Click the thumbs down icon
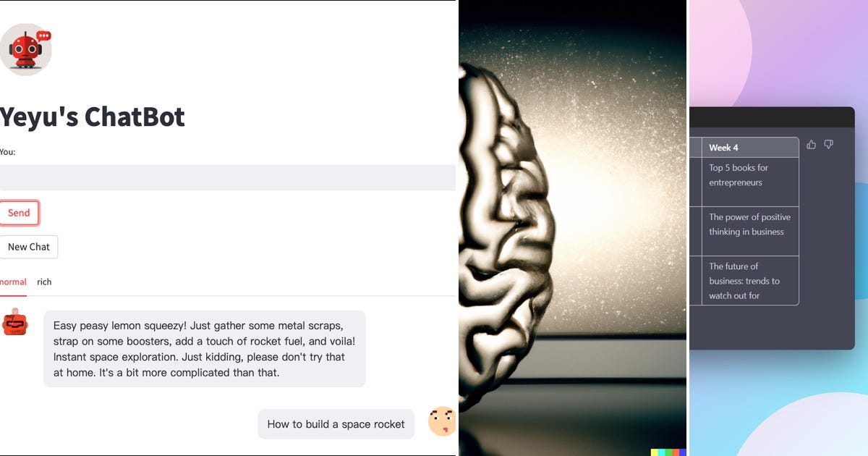This screenshot has height=456, width=868. [x=829, y=145]
